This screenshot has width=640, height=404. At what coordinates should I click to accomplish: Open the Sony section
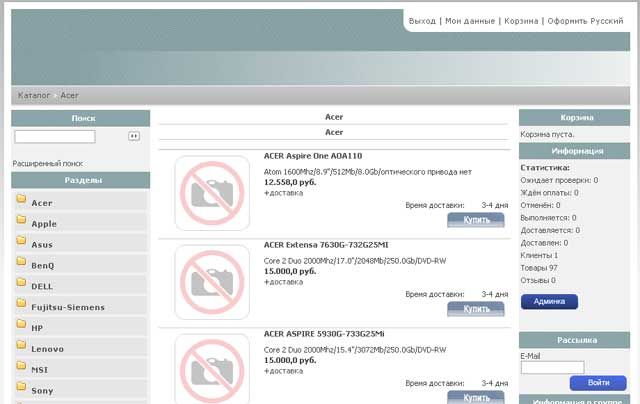(42, 391)
